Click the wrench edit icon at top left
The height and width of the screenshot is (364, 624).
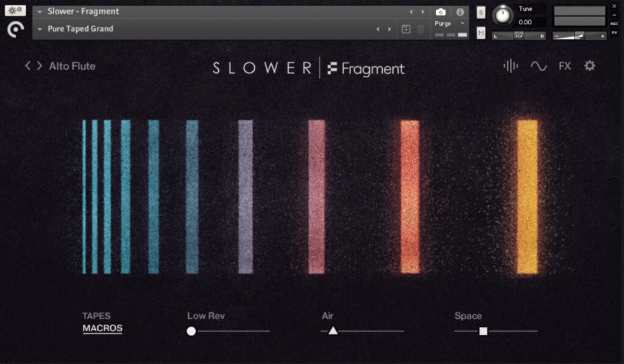pos(15,10)
